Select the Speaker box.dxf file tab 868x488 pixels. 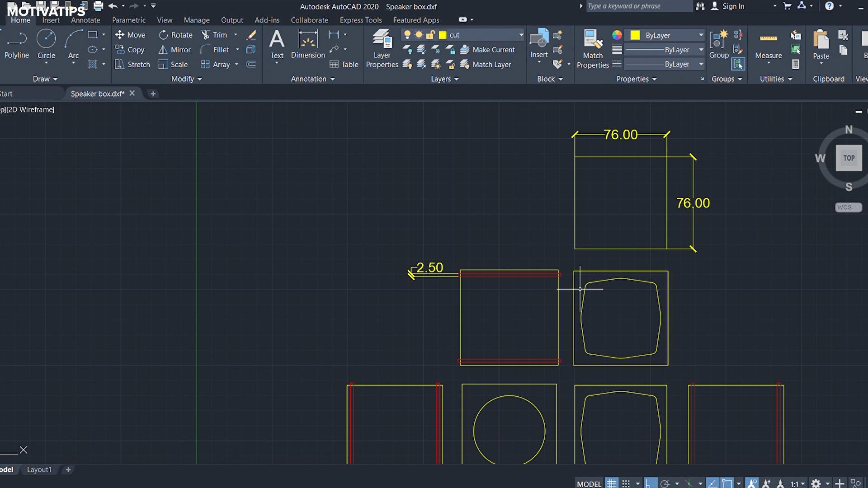point(97,94)
